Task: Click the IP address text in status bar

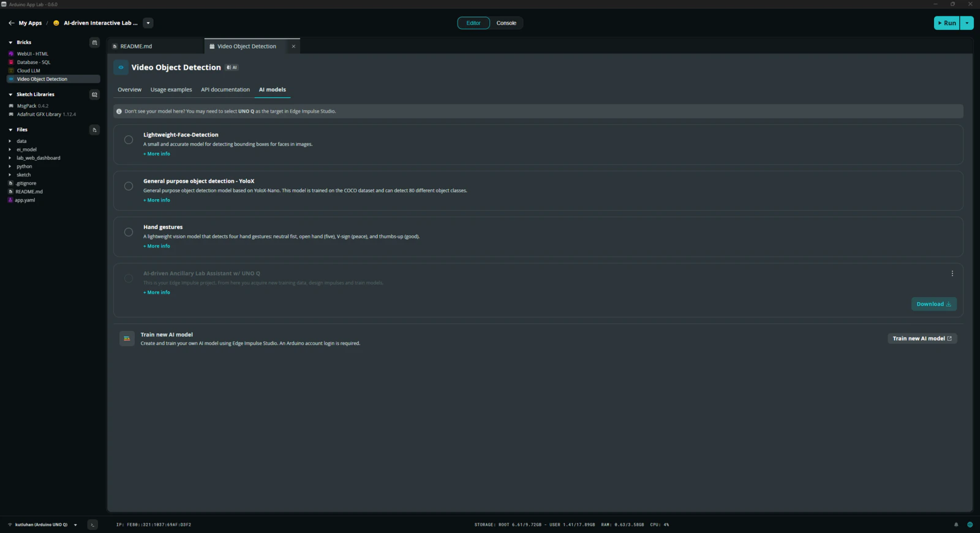Action: 154,525
